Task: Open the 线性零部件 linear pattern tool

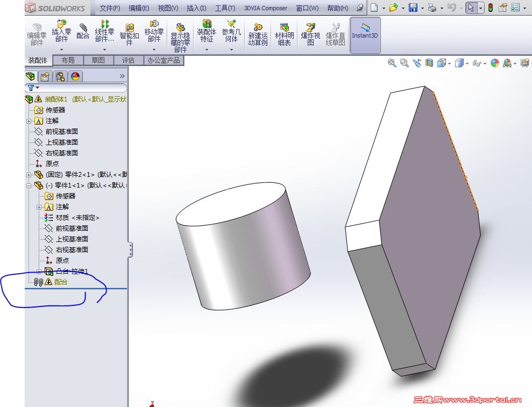Action: pyautogui.click(x=104, y=32)
